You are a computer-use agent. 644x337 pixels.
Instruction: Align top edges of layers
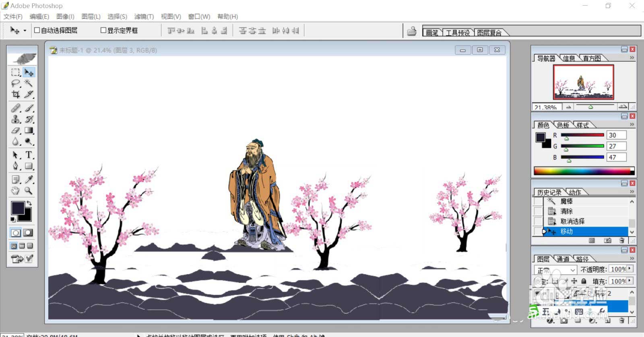tap(171, 31)
